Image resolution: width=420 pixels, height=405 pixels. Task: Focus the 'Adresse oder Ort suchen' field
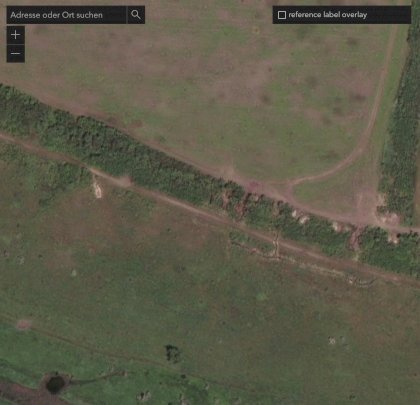[x=66, y=15]
